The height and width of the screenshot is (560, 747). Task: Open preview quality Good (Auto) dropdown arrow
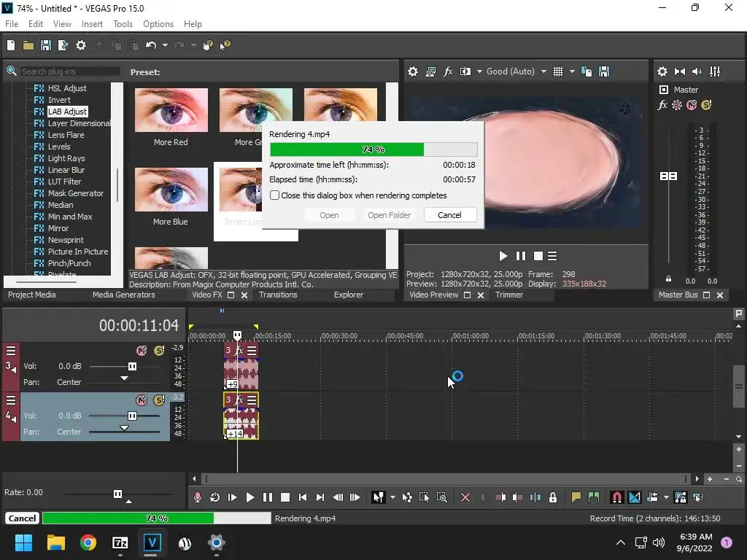pyautogui.click(x=543, y=71)
